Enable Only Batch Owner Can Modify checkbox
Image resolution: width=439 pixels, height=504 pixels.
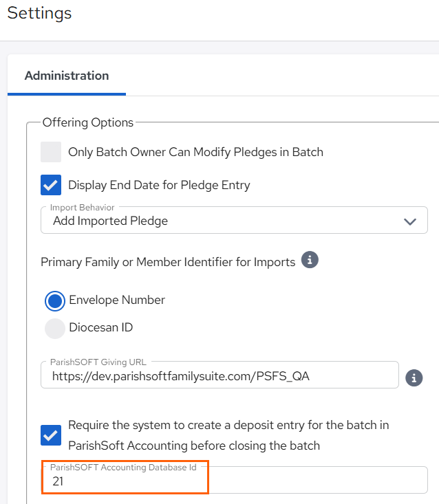[51, 152]
